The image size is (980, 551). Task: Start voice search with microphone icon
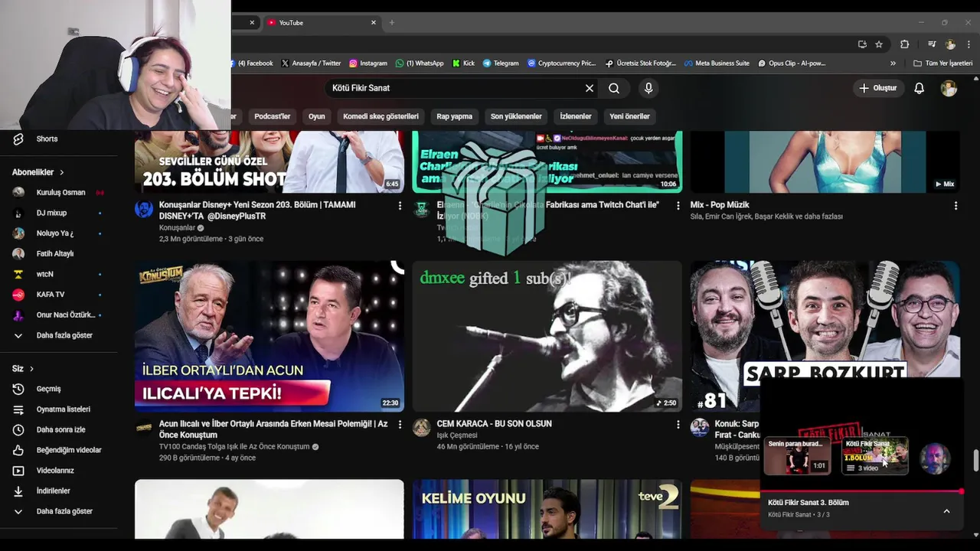coord(648,88)
